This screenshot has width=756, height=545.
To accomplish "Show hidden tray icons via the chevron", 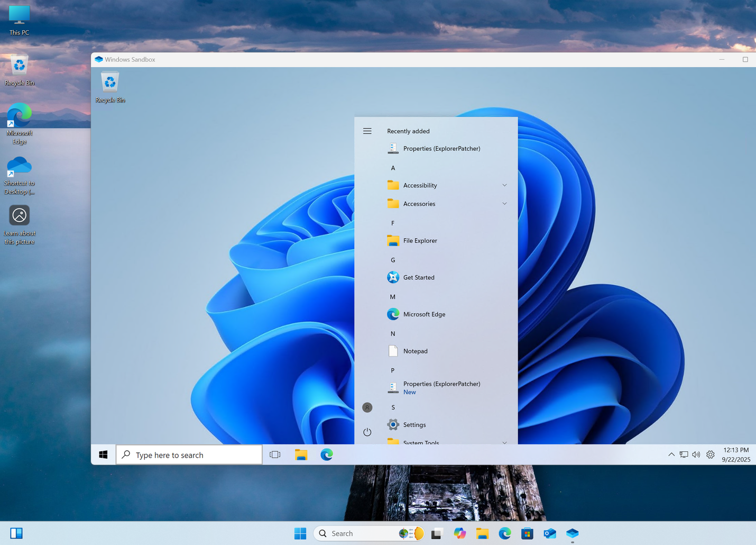I will [671, 455].
